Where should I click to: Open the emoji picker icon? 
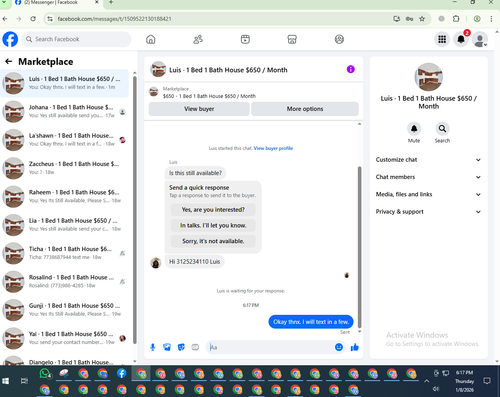[x=339, y=347]
